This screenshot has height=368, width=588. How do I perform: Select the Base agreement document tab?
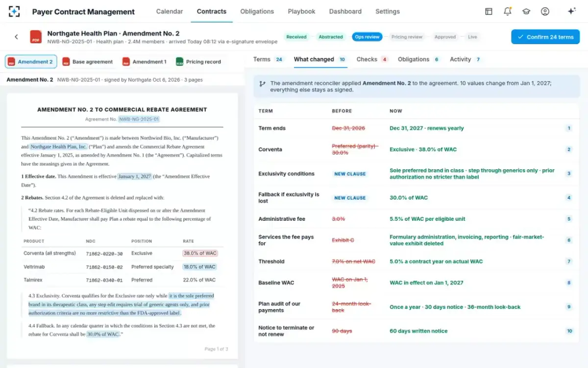(x=88, y=62)
